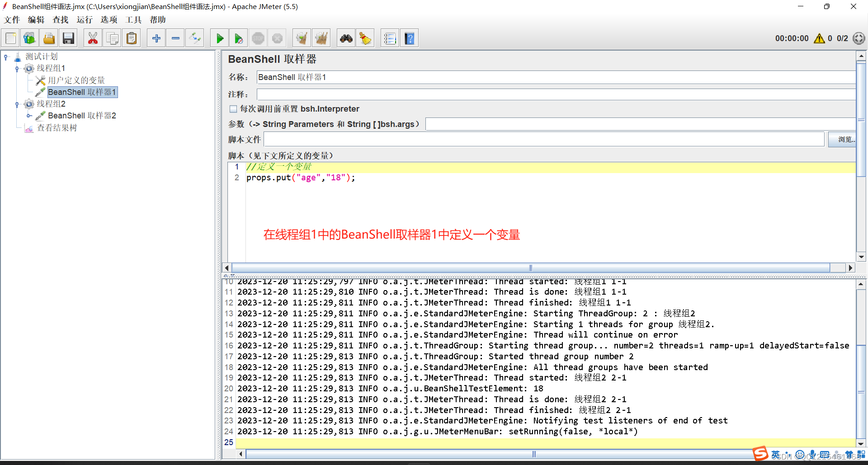Click the Cut scissors icon
868x465 pixels.
[x=93, y=38]
